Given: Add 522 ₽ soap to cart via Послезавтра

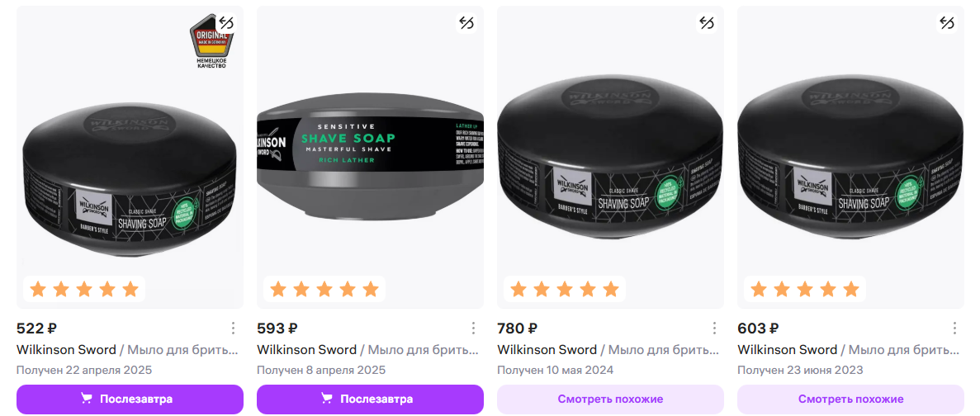Looking at the screenshot, I should 130,399.
